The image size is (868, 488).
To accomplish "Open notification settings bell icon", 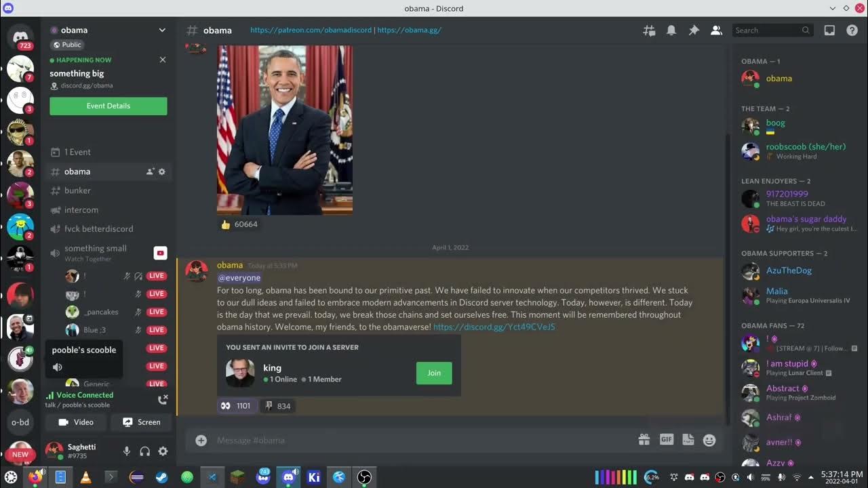I will point(671,30).
